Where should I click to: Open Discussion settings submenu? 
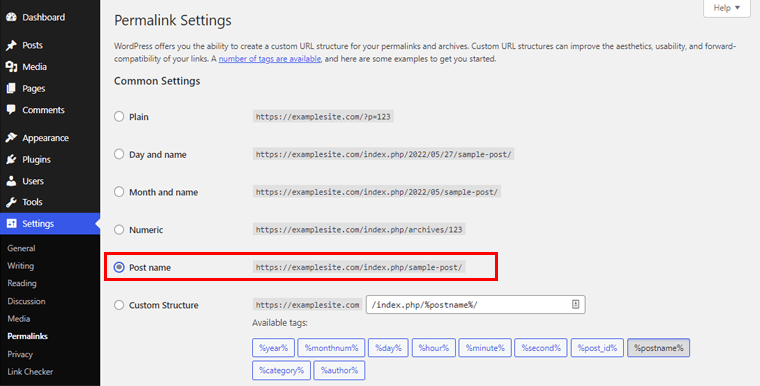(x=26, y=301)
